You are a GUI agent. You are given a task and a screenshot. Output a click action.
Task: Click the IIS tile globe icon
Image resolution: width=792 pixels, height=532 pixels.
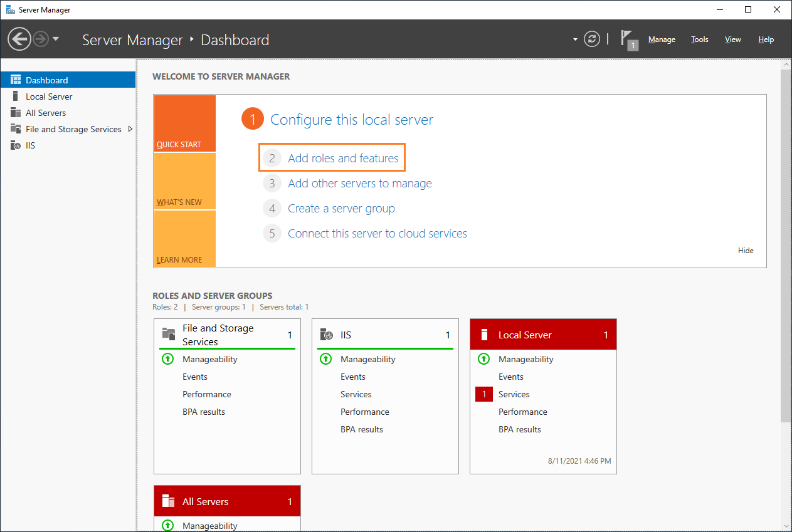(x=326, y=335)
